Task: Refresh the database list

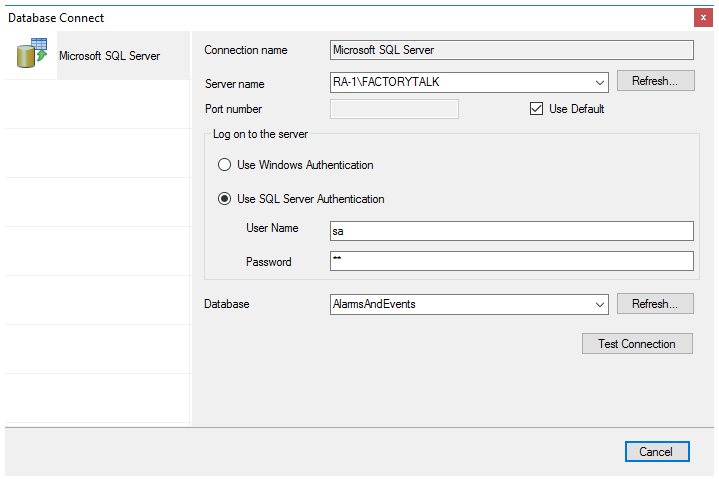Action: (655, 304)
